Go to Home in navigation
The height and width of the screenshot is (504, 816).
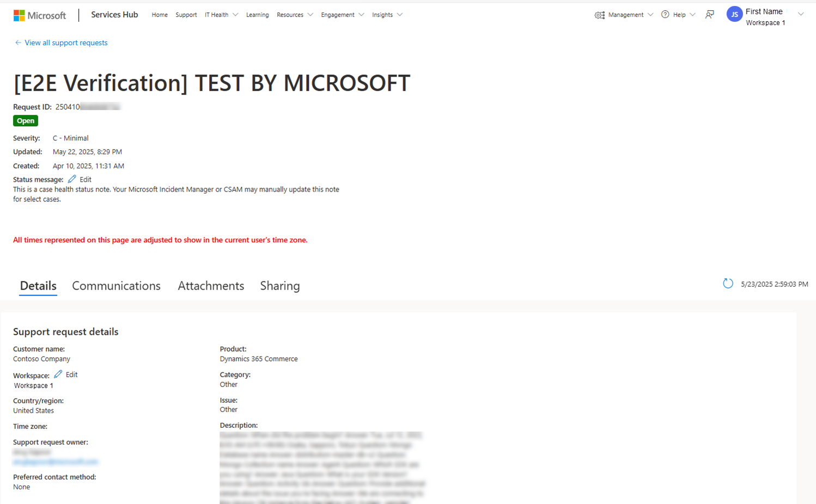160,15
